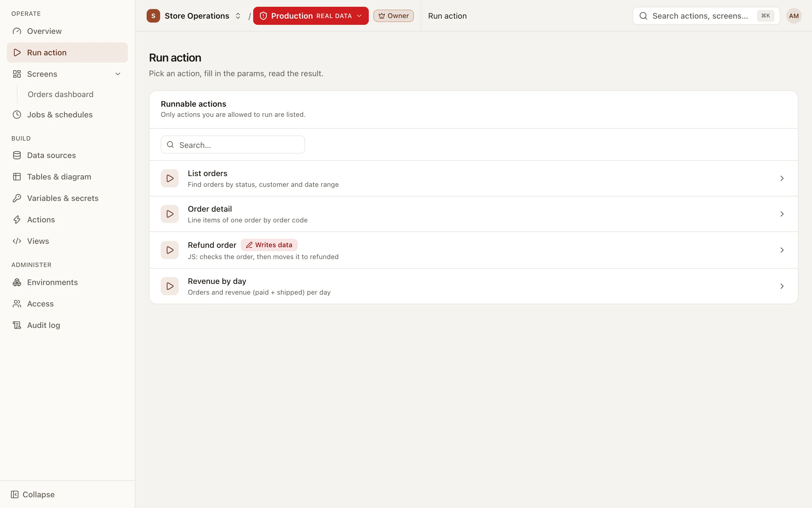Go to Jobs & schedules
The image size is (812, 508).
[67, 115]
